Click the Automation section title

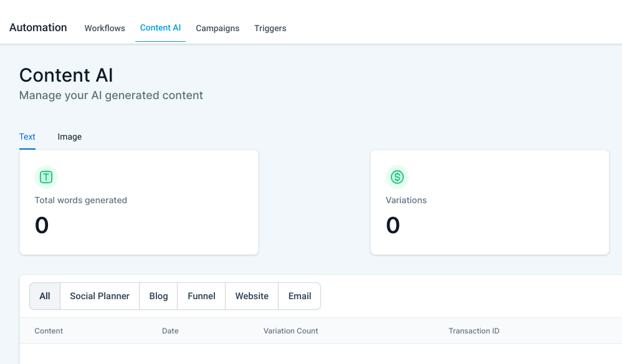point(38,27)
